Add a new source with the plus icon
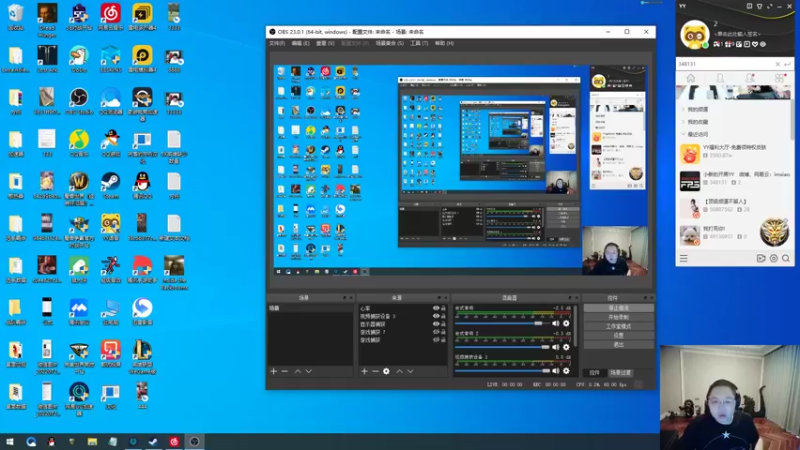 coord(364,371)
